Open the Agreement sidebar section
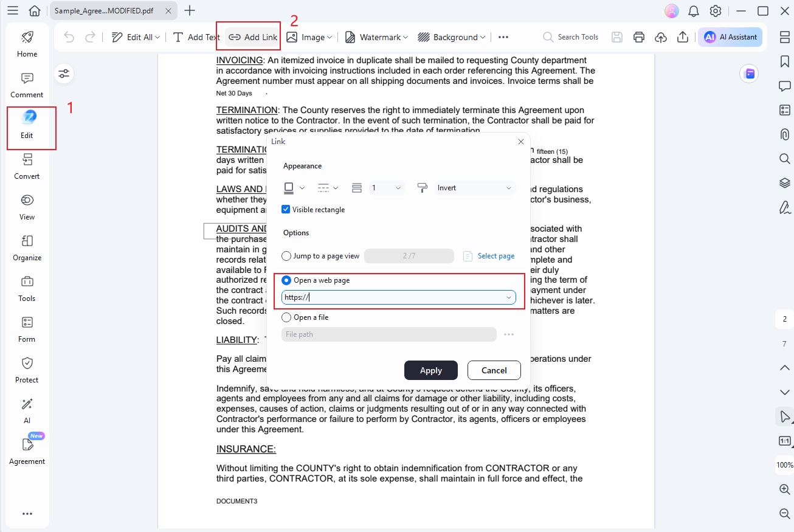Viewport: 794px width, 532px height. pyautogui.click(x=27, y=452)
